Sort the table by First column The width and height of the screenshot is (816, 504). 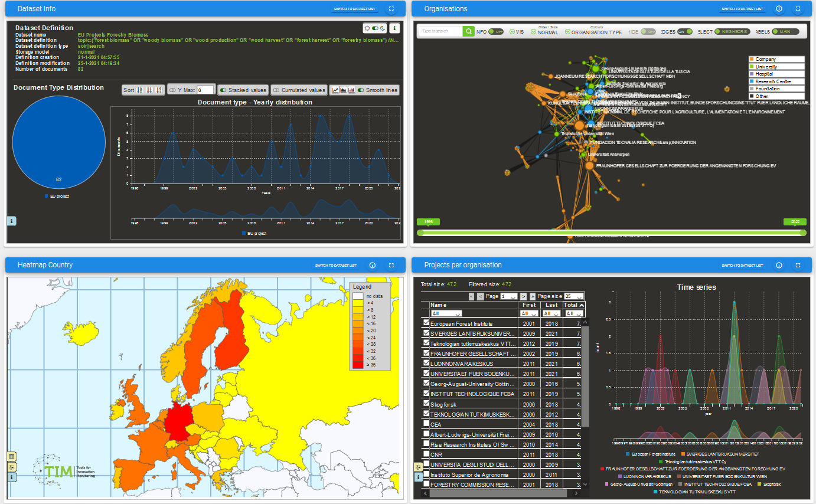click(x=529, y=305)
